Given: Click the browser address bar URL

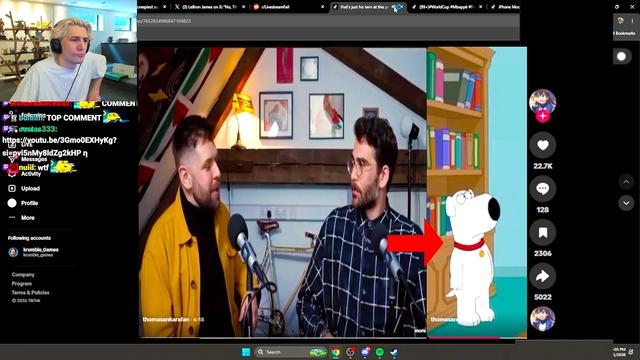Looking at the screenshot, I should [164, 21].
